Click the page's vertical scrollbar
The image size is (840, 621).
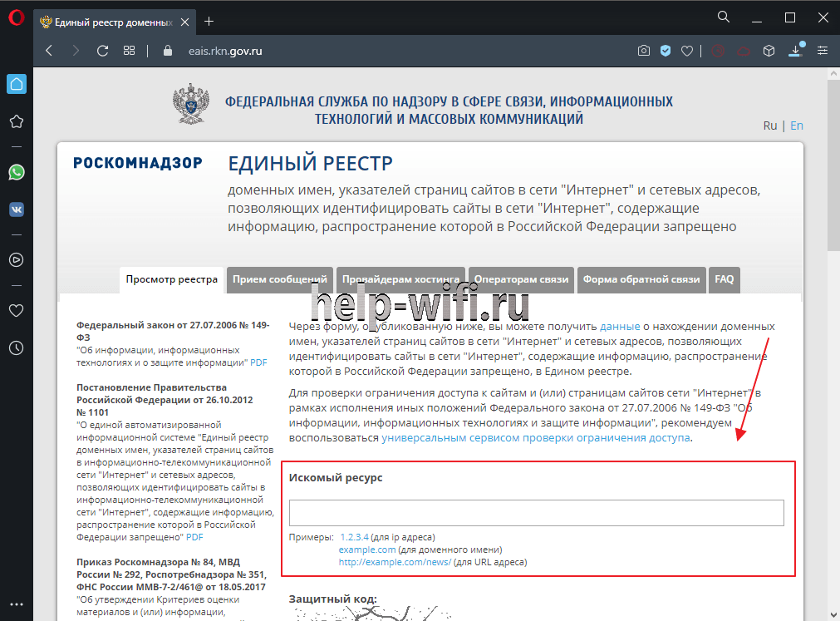coord(833,165)
